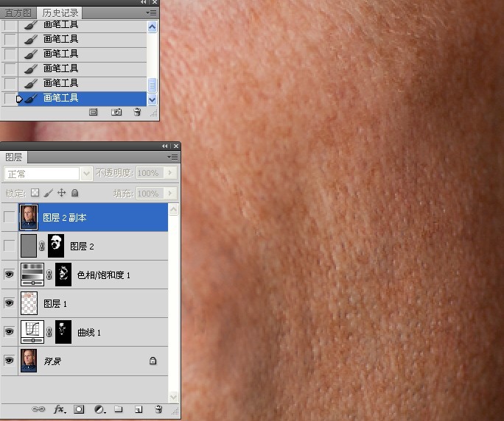Viewport: 504px width, 421px height.
Task: Select the 色相/饱和度 1 layer name
Action: pyautogui.click(x=103, y=275)
